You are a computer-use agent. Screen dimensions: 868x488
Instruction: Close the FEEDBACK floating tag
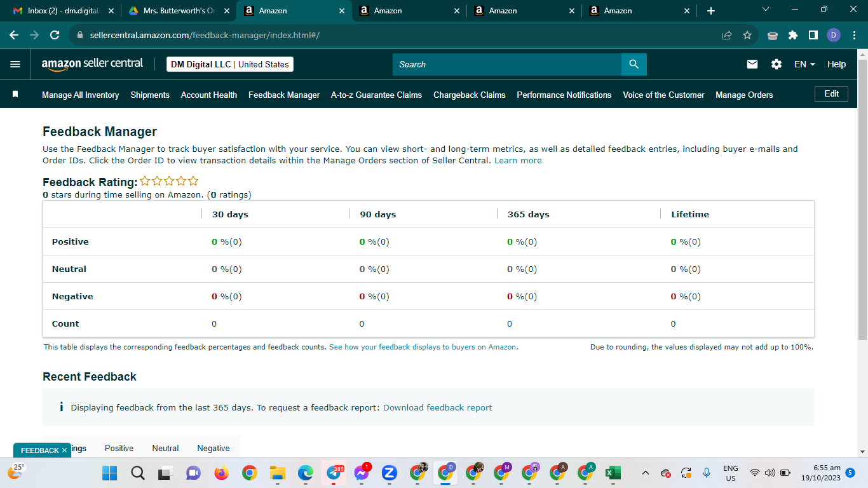pyautogui.click(x=64, y=451)
